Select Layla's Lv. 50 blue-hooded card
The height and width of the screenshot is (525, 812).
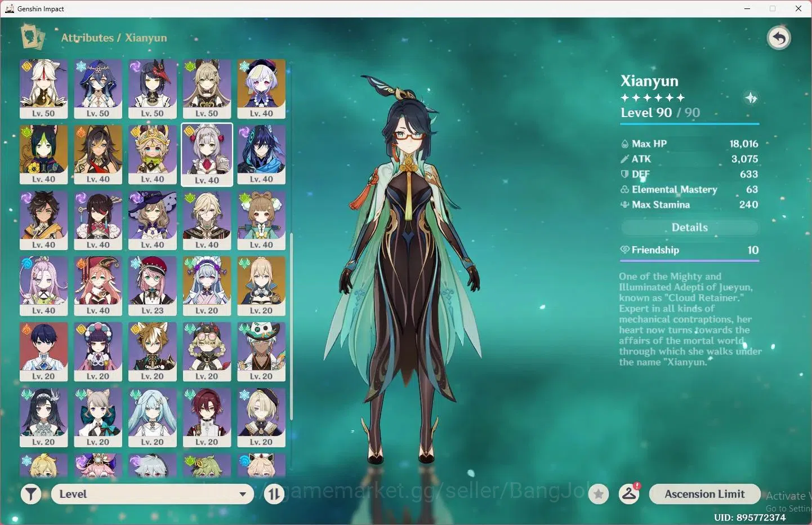click(98, 89)
